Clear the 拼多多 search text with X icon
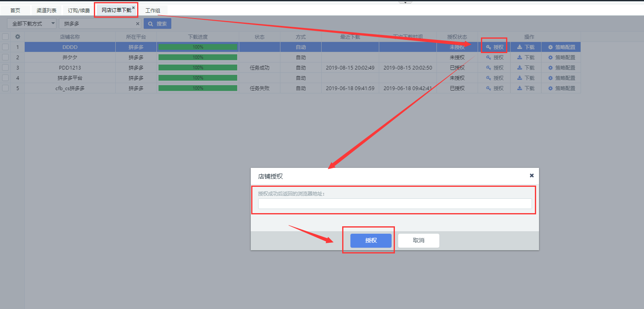 [138, 24]
